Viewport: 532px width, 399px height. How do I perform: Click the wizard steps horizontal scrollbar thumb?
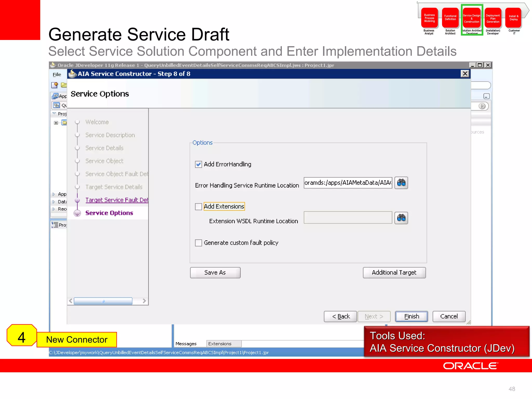click(103, 301)
